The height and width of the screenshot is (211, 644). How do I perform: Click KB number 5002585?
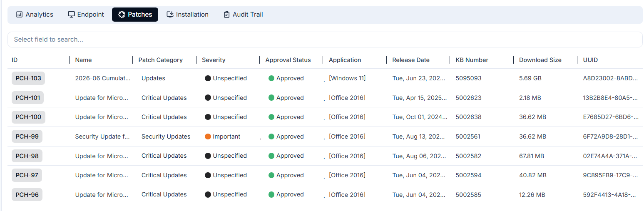coord(469,194)
